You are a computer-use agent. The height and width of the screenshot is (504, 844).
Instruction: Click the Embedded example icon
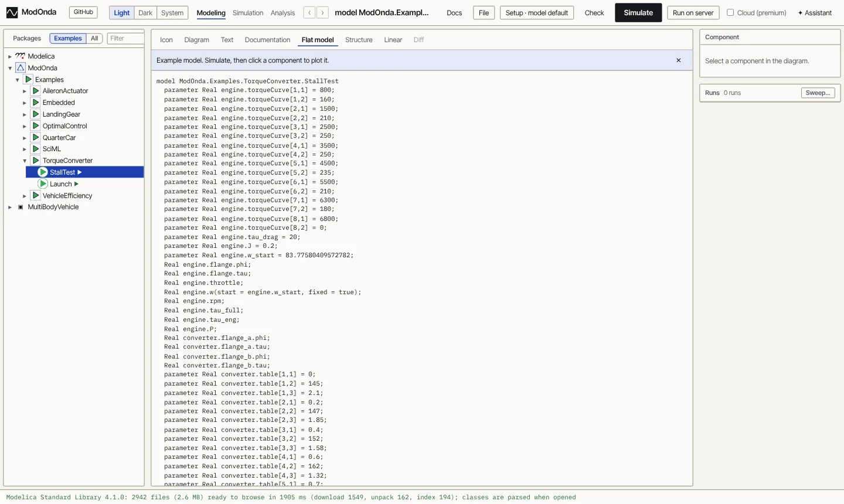(x=36, y=103)
